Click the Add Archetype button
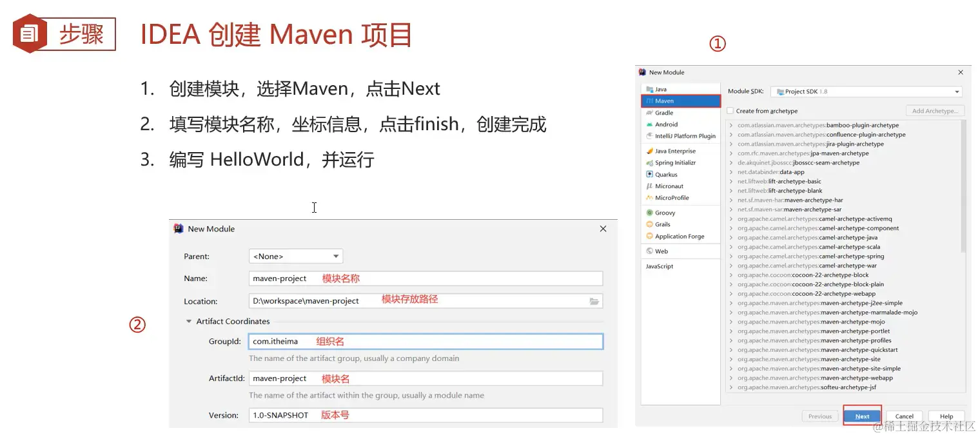 point(935,111)
